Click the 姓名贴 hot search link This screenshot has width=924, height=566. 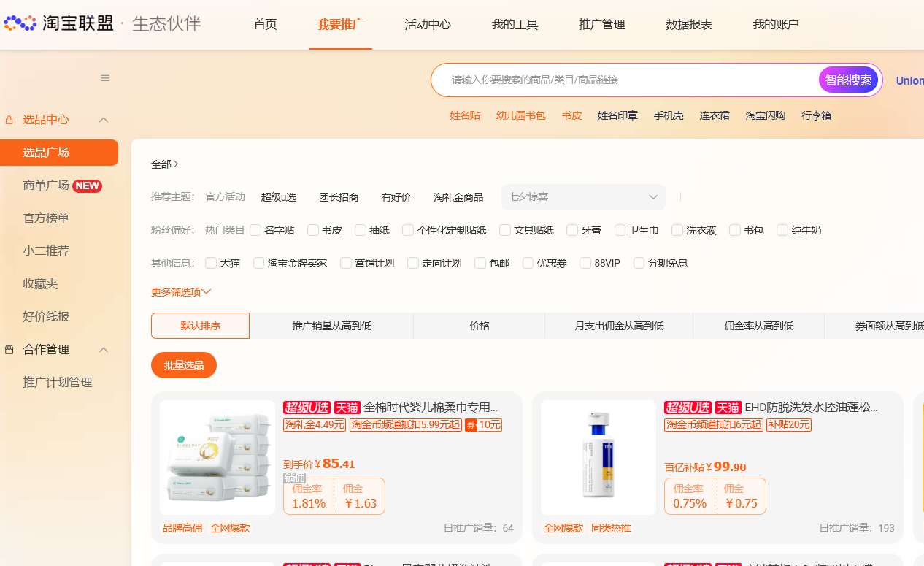(x=465, y=115)
